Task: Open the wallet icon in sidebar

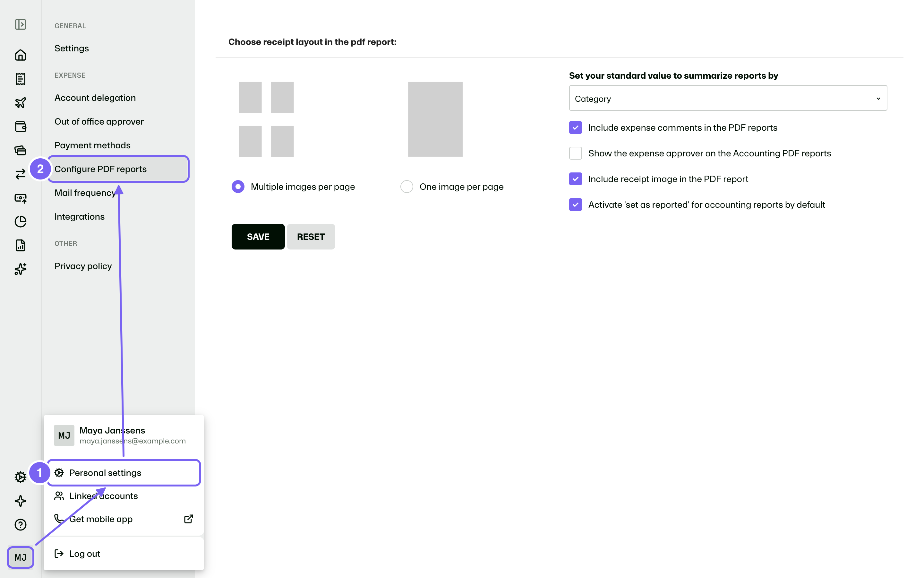Action: tap(20, 126)
